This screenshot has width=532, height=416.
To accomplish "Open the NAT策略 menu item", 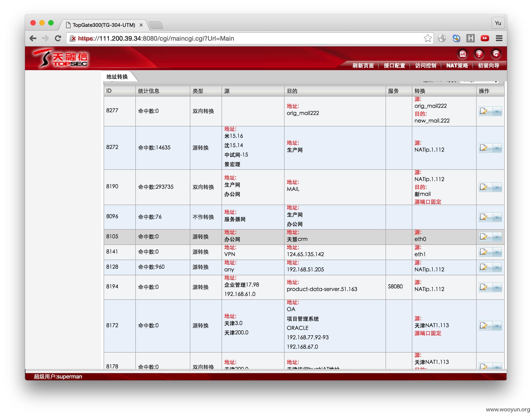I will tap(457, 65).
